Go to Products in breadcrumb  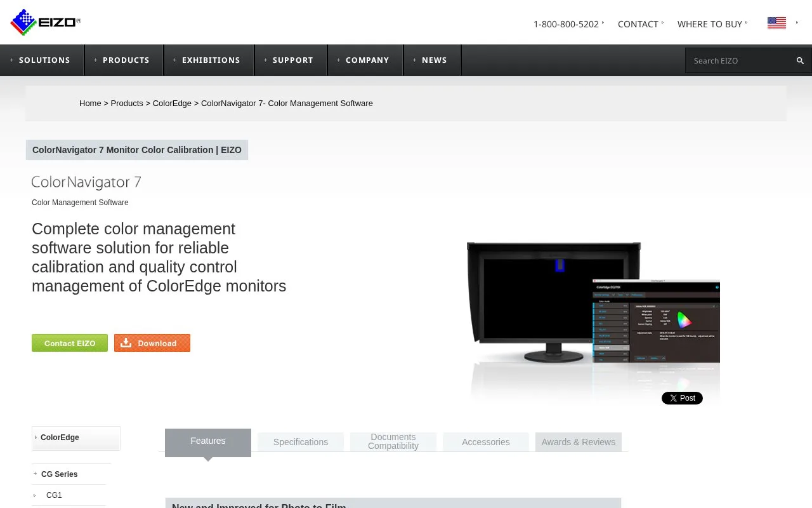coord(127,103)
